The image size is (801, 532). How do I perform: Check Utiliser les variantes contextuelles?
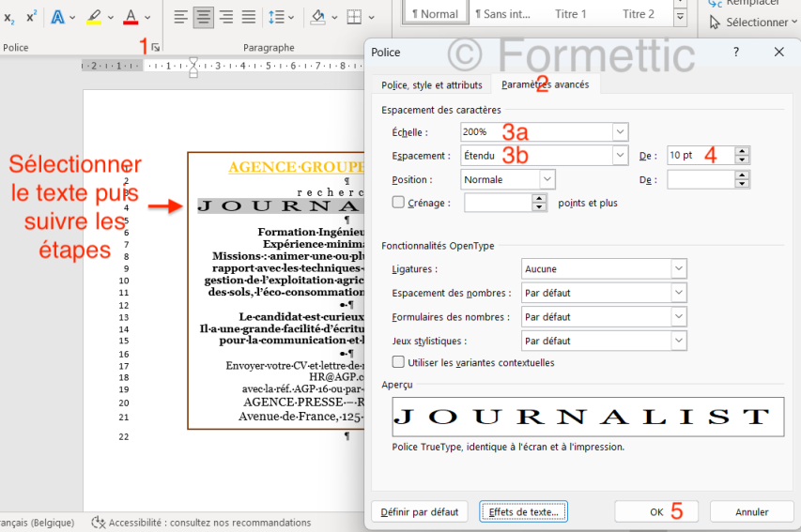click(398, 362)
